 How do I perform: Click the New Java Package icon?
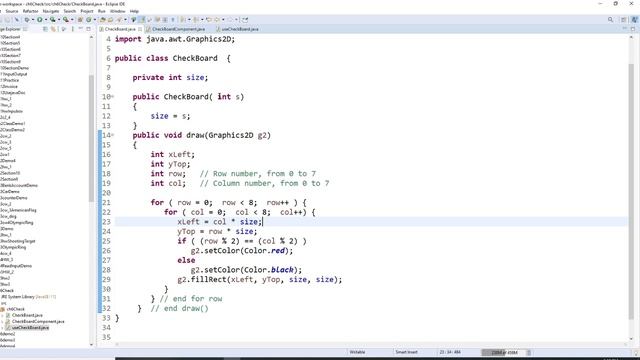[x=80, y=20]
